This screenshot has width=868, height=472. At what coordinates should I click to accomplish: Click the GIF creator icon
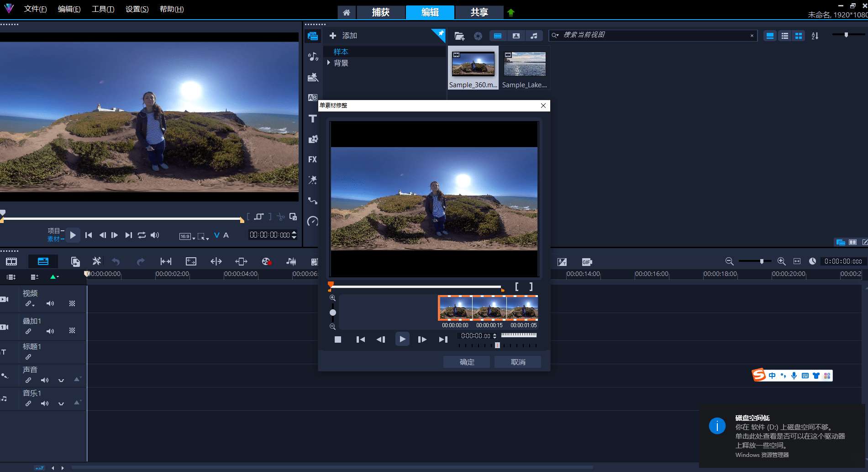click(x=587, y=262)
